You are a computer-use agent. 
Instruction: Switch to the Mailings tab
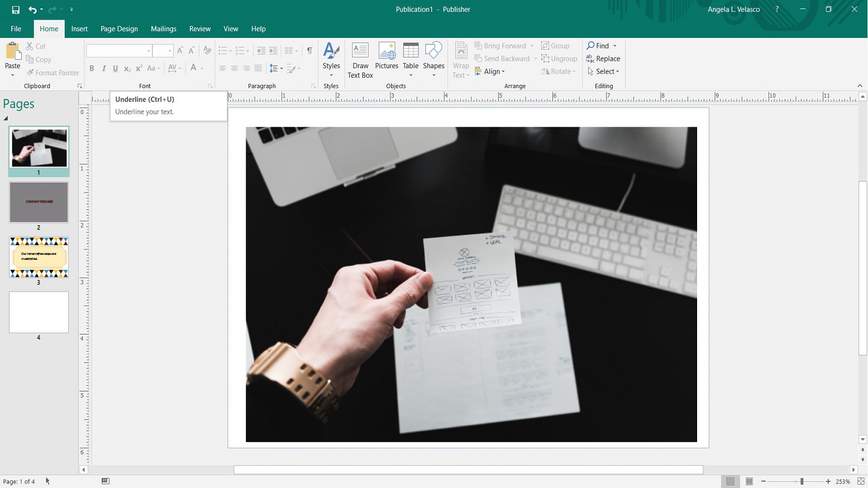point(163,28)
